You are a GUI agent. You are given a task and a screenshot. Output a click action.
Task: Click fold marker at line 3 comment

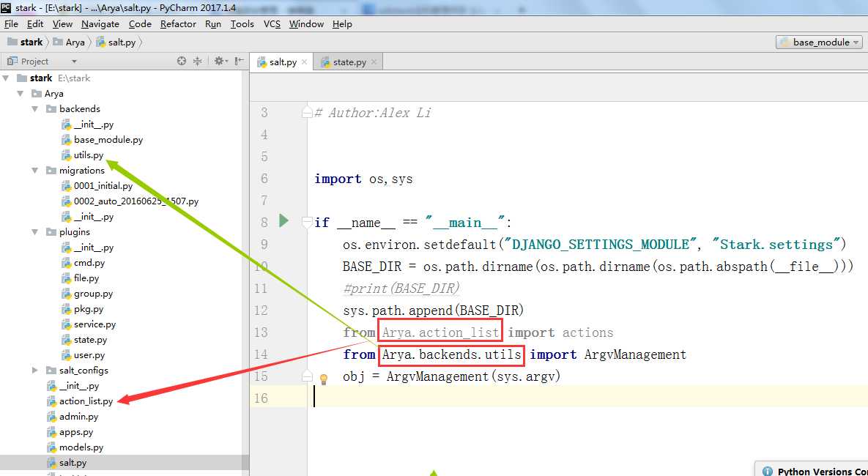307,113
